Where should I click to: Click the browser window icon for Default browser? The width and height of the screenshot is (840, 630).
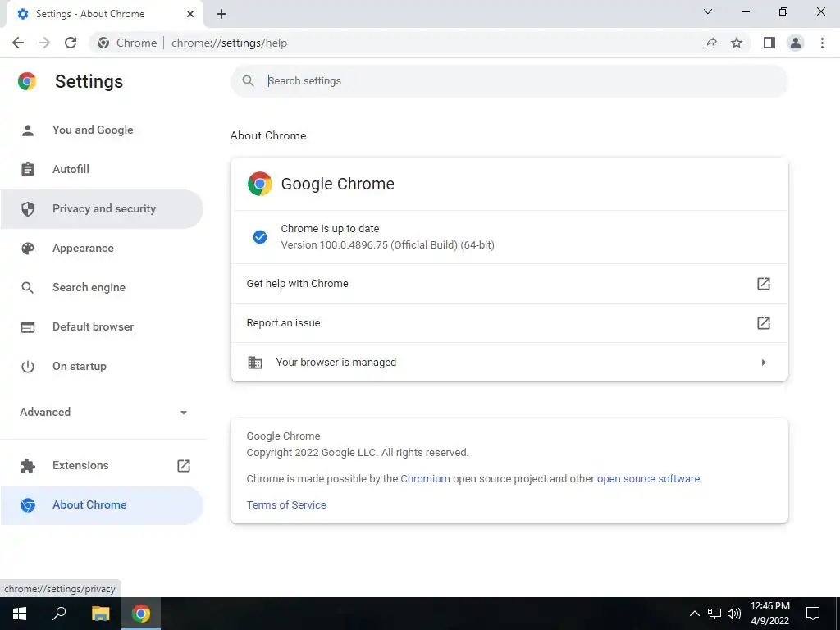[x=28, y=326]
